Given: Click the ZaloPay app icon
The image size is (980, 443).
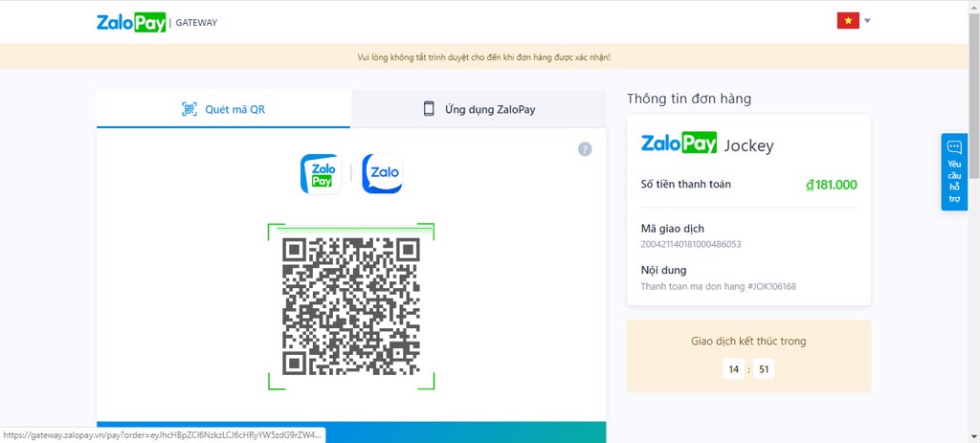Looking at the screenshot, I should point(321,174).
